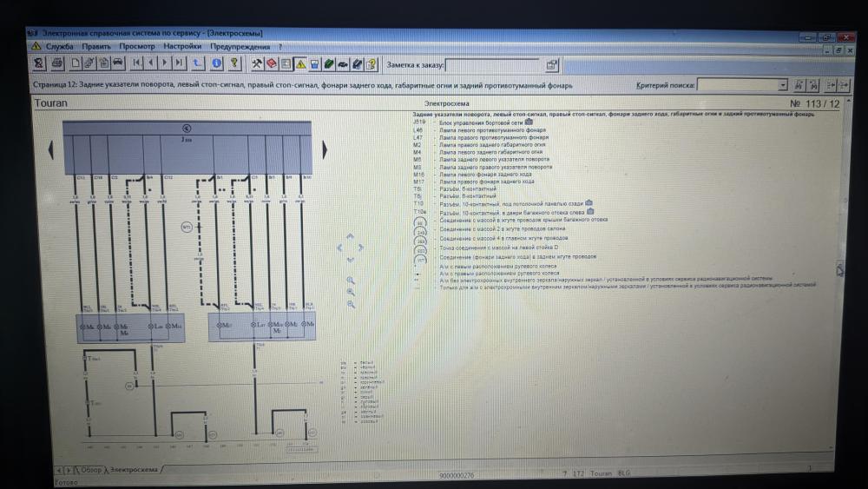The image size is (868, 489).
Task: Open the Предупреждения menu
Action: (x=240, y=47)
